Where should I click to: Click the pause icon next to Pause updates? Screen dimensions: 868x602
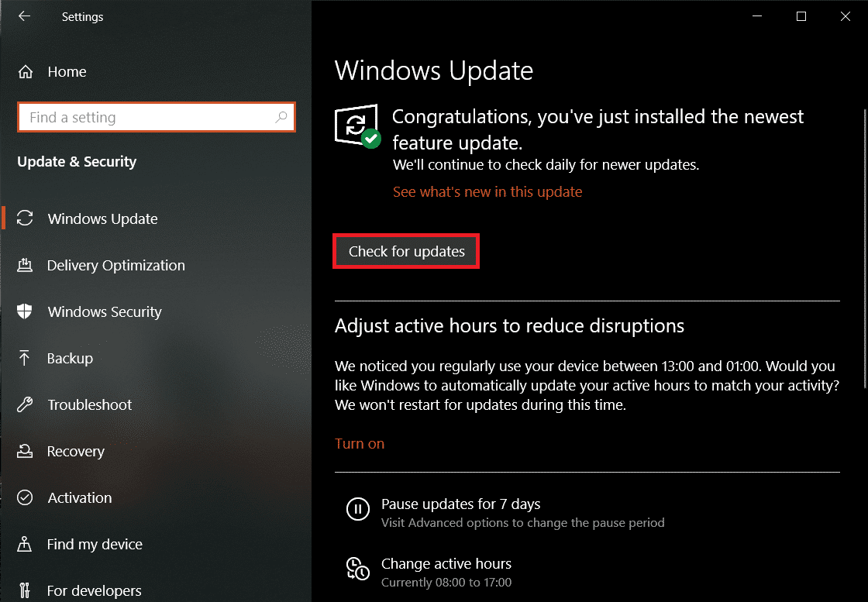[357, 509]
